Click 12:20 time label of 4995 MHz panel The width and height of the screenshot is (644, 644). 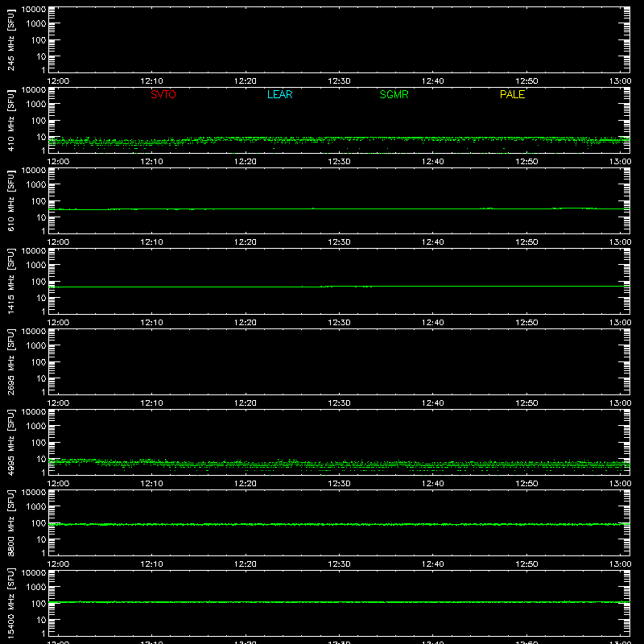coord(246,484)
